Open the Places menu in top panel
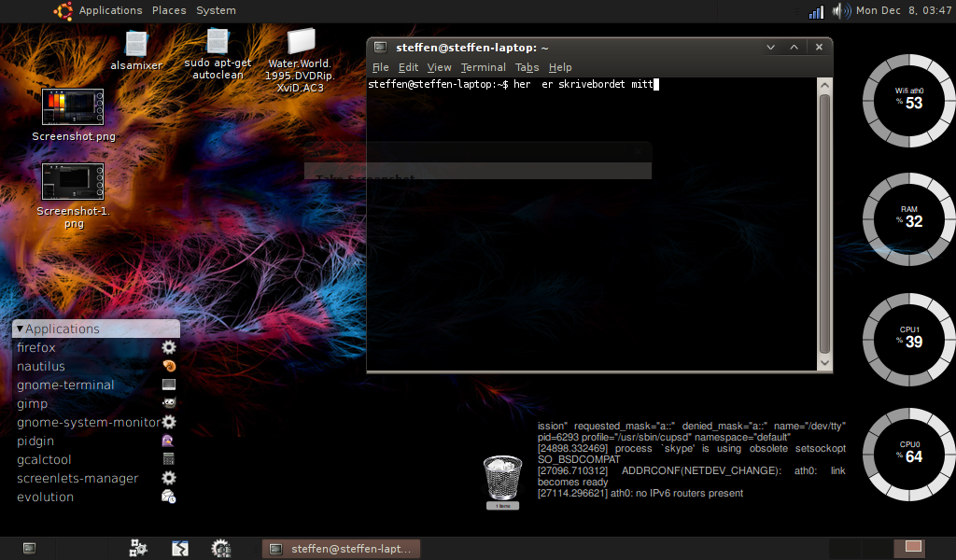This screenshot has width=956, height=560. pos(169,10)
